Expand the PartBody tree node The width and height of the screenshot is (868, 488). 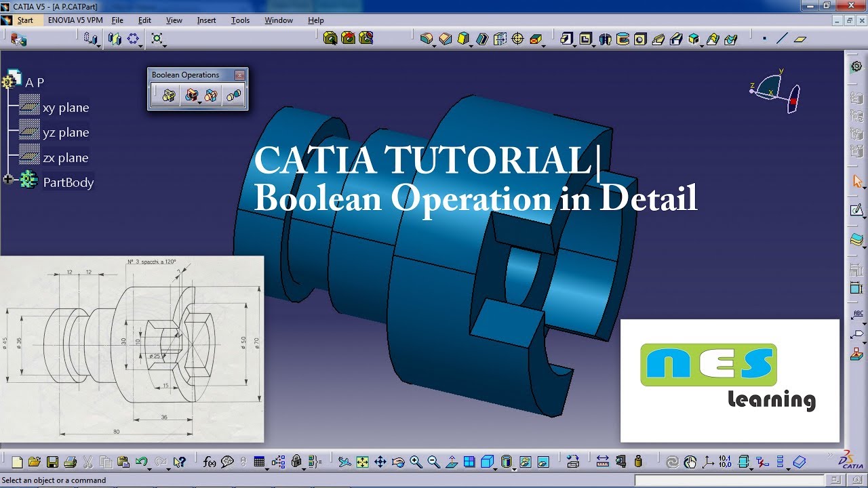coord(8,180)
